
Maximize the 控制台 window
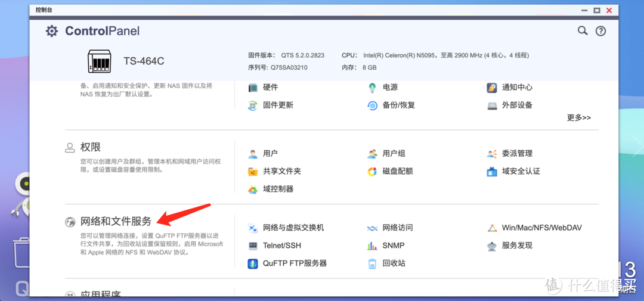pos(597,10)
